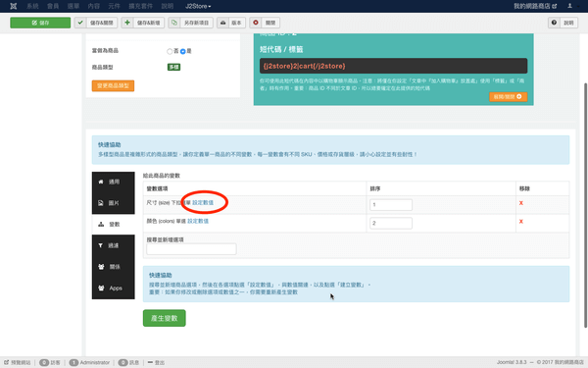Image resolution: width=588 pixels, height=368 pixels.
Task: Open the 內容 menu
Action: click(x=94, y=6)
